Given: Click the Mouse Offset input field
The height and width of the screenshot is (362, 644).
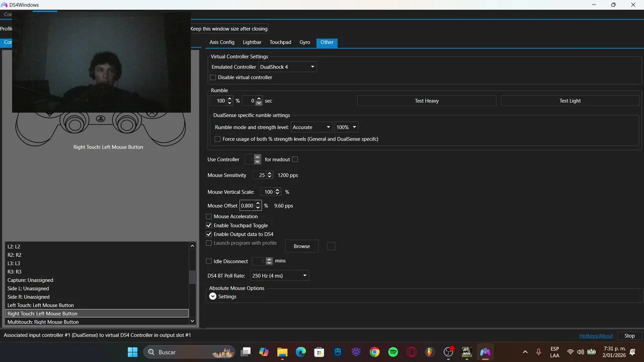Looking at the screenshot, I should (247, 206).
